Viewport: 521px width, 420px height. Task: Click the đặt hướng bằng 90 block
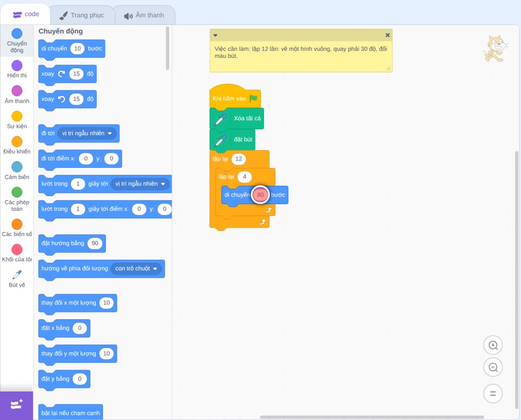pos(72,243)
